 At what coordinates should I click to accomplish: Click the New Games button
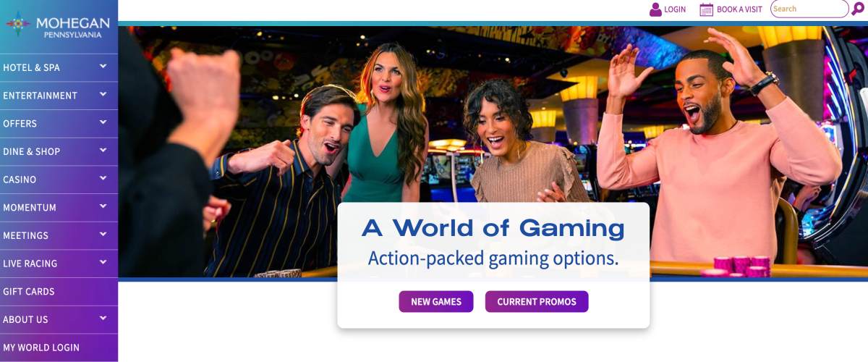pos(436,302)
